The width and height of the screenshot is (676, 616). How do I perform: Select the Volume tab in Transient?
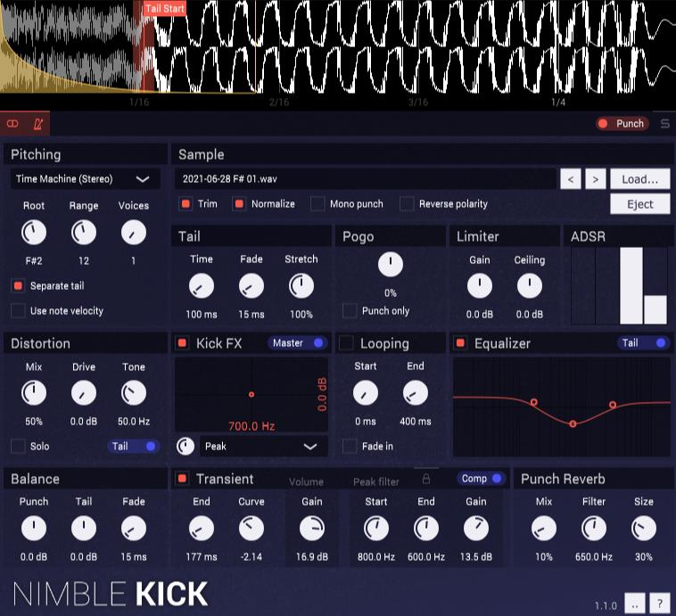click(x=306, y=481)
